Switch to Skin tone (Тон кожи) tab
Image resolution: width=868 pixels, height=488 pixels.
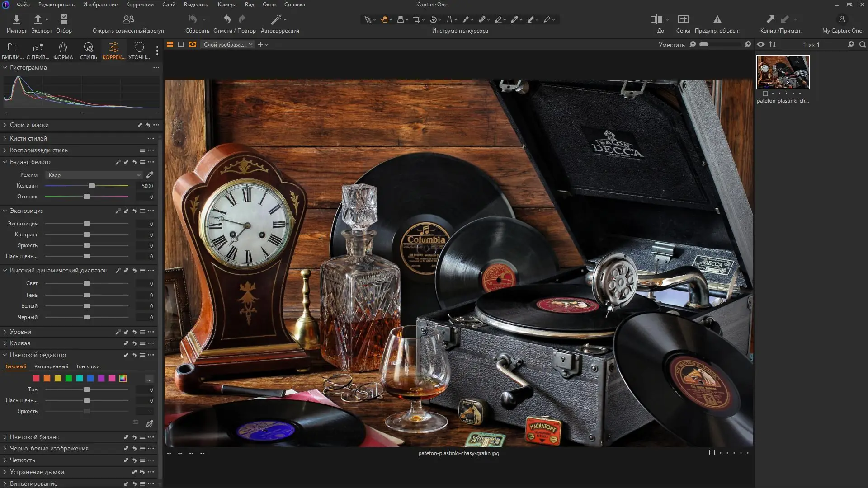88,366
